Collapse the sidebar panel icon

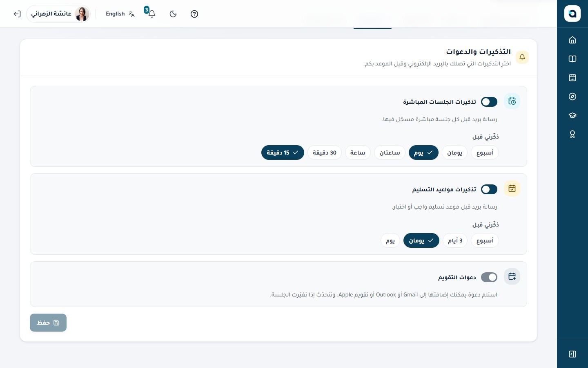point(572,354)
